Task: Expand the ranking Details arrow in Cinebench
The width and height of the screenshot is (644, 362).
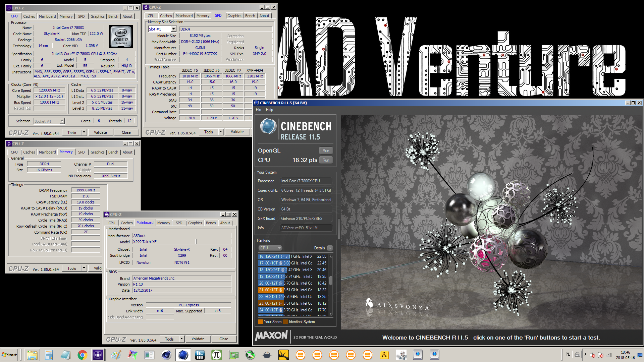Action: pos(330,248)
